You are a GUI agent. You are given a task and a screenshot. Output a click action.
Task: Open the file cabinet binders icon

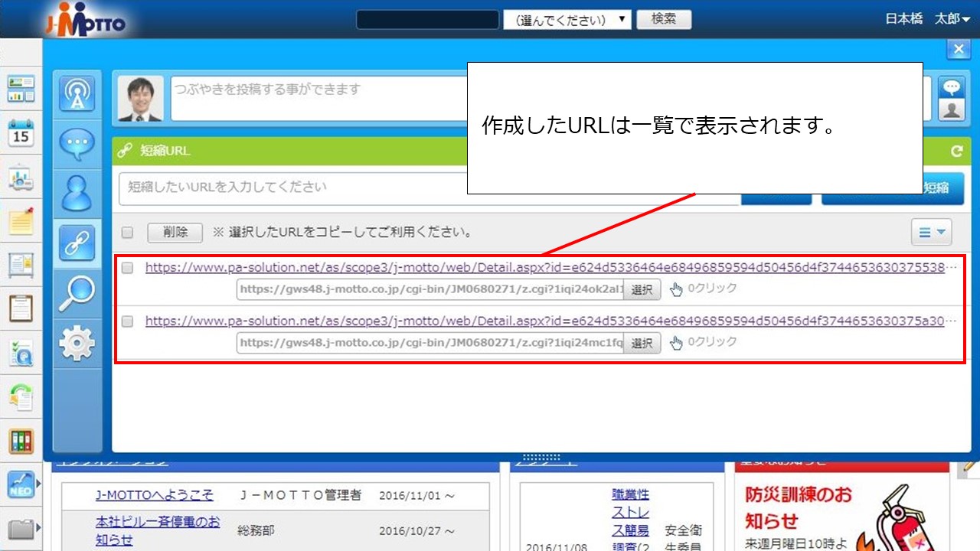coord(21,441)
